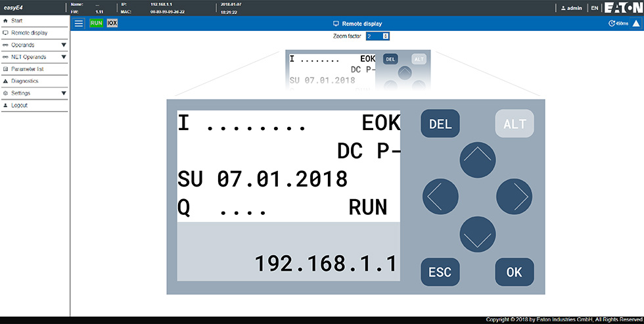The height and width of the screenshot is (324, 644).
Task: Click the 192.168.1.1 text on the display
Action: (x=325, y=264)
